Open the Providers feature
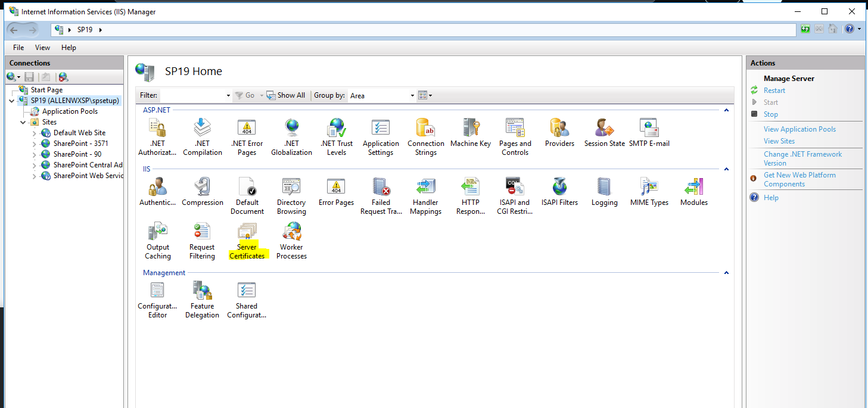 (x=559, y=133)
